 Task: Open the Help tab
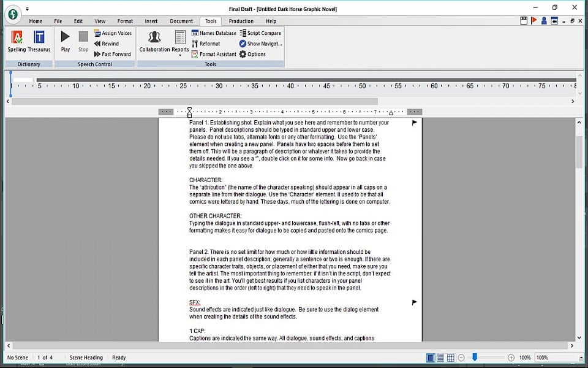click(x=271, y=21)
